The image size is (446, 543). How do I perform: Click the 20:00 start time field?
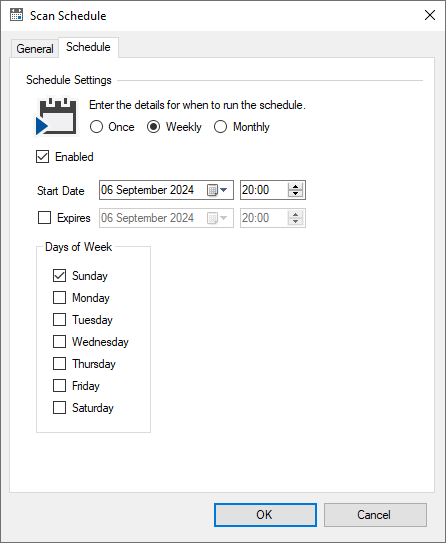point(264,190)
